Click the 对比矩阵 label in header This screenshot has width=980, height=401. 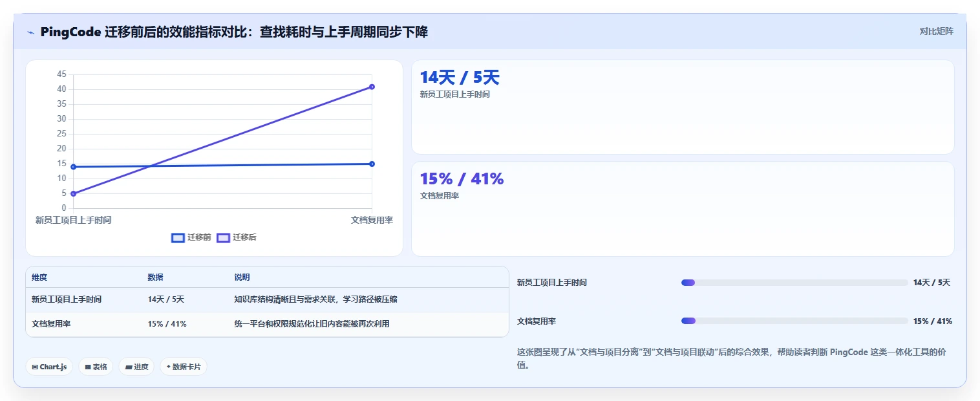[x=936, y=31]
